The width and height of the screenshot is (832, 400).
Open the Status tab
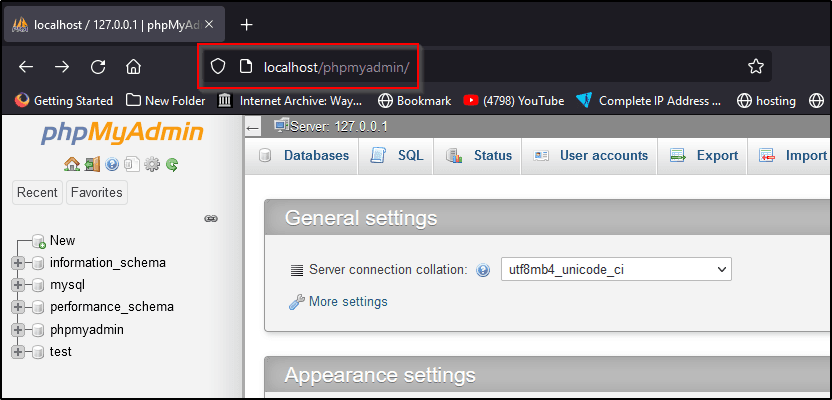478,156
